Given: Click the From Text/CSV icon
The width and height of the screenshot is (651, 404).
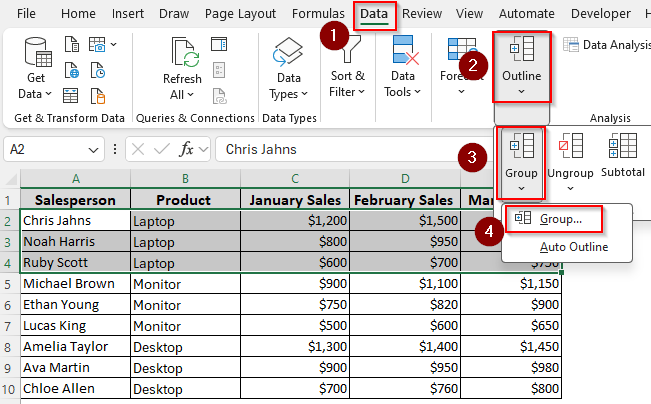Looking at the screenshot, I should point(72,44).
